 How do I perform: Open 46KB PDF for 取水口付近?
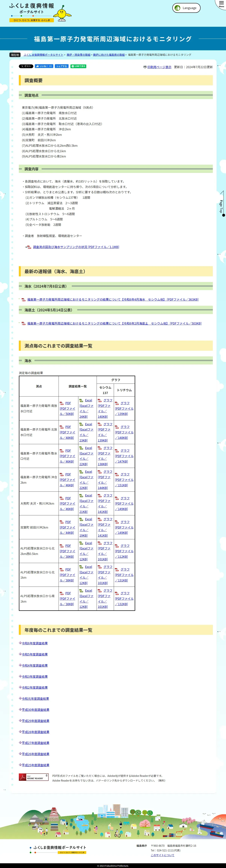67,456
